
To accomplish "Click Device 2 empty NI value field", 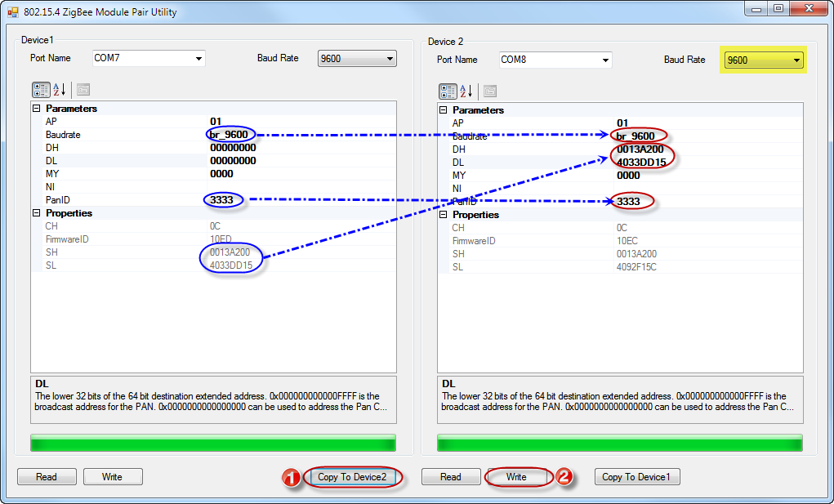I will (708, 189).
